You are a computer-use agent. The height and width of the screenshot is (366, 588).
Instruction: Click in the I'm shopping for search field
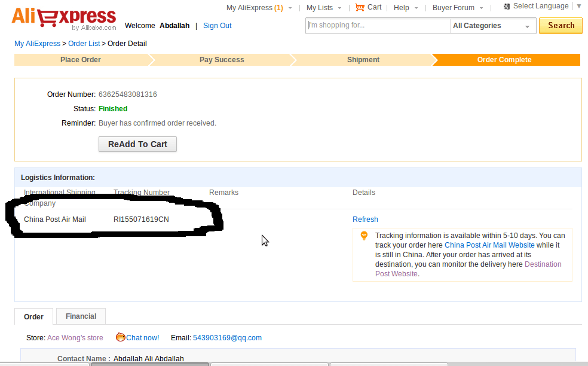click(378, 26)
